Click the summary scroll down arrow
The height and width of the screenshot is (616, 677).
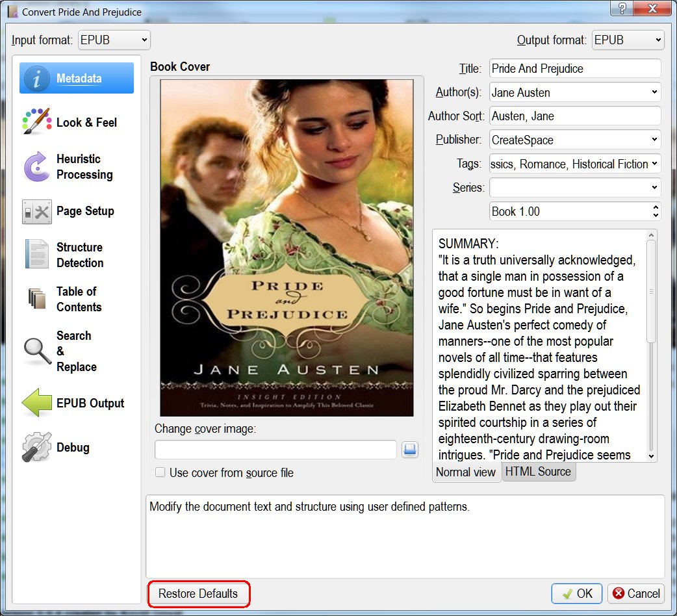click(x=651, y=456)
